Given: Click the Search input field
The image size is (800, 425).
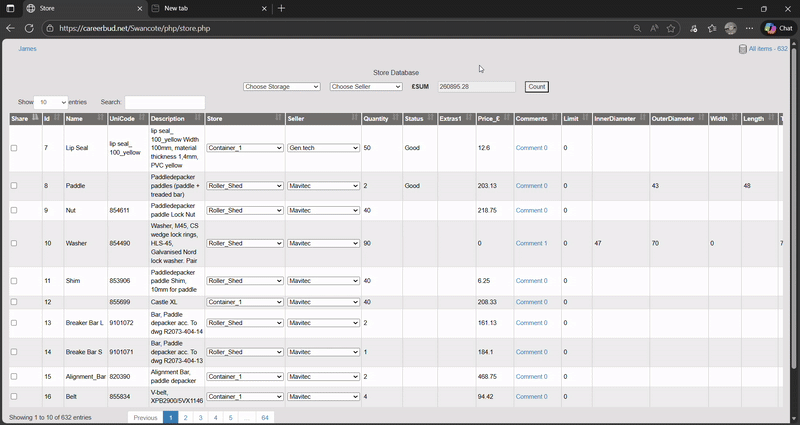Looking at the screenshot, I should 164,102.
